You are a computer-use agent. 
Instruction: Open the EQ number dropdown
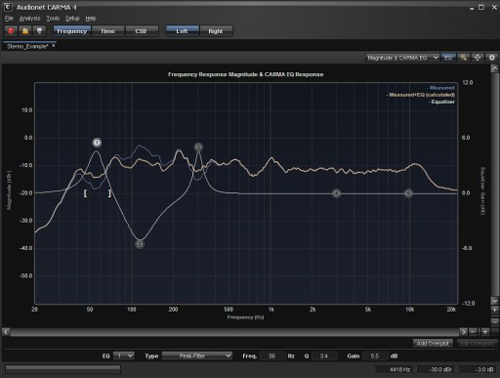point(124,356)
